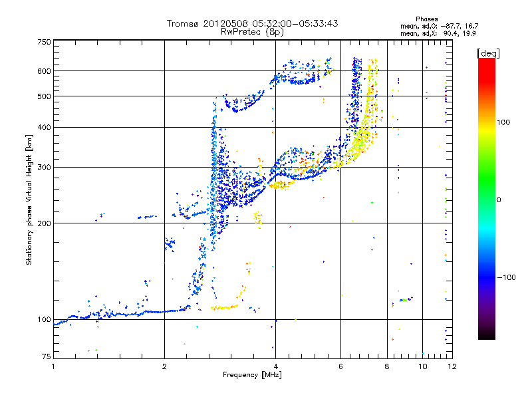Select the X-mode mean, sd value line
Image resolution: width=532 pixels, height=399 pixels.
[439, 32]
